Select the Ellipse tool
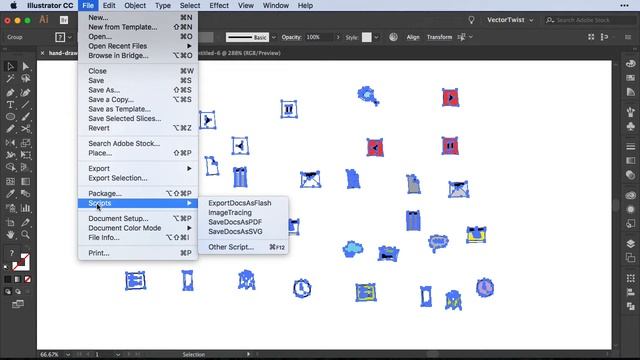640x360 pixels. pos(10,117)
